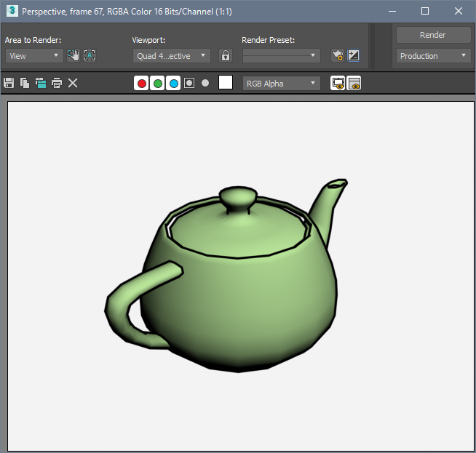Click the Save Image disk icon
Viewport: 476px width, 453px height.
coord(9,83)
